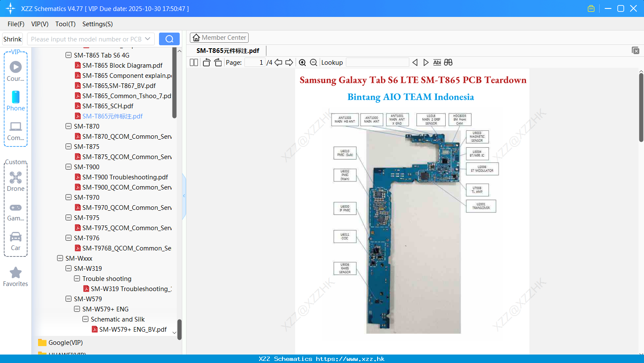Collapse the SM-Wxxx tree node

click(x=60, y=258)
